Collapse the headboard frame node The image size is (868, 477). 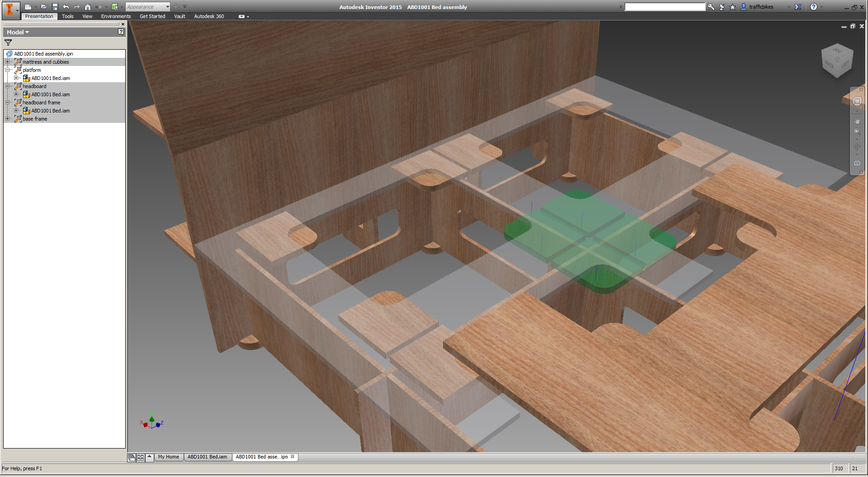click(8, 103)
